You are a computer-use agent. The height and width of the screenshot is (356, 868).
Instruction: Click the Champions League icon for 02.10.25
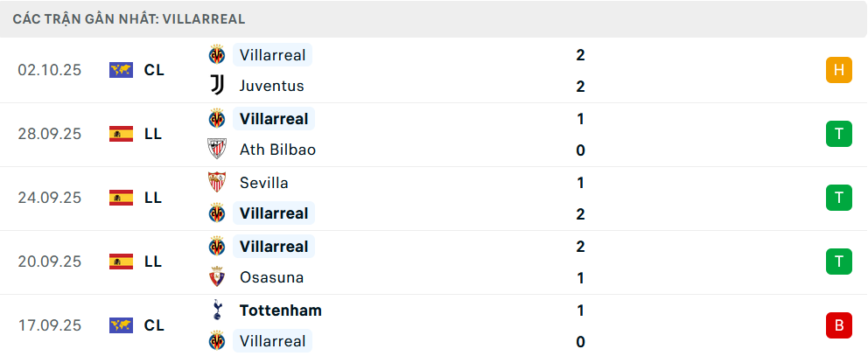coord(121,70)
